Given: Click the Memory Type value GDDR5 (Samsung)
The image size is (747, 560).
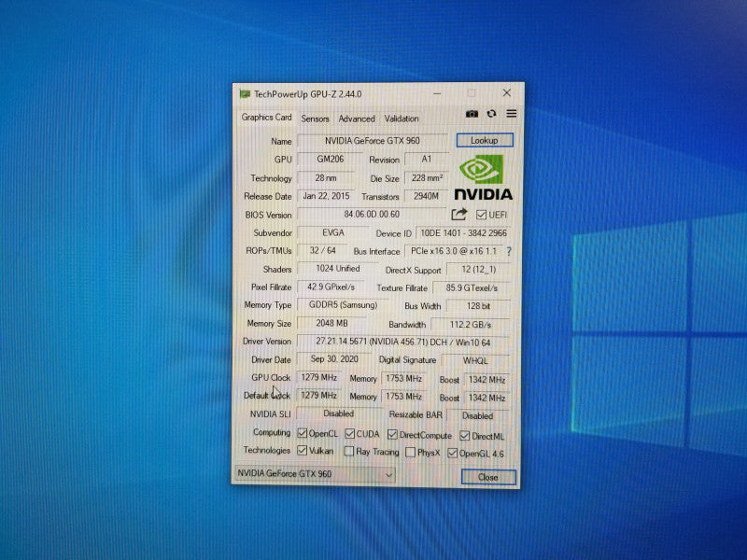Looking at the screenshot, I should click(343, 305).
